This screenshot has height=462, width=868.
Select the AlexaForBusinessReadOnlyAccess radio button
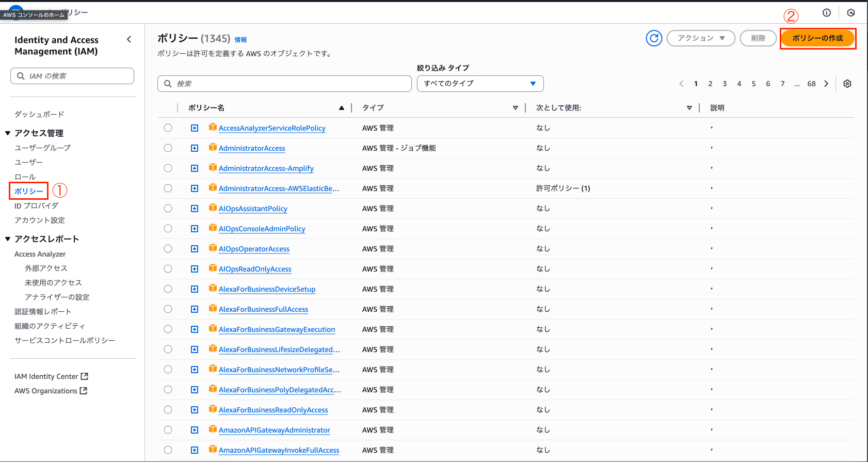click(x=168, y=409)
